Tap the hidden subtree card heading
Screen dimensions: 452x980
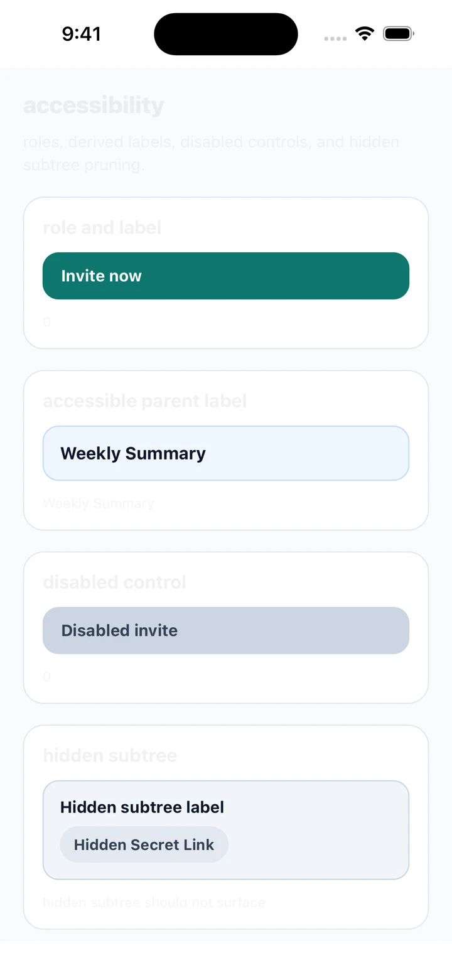pyautogui.click(x=110, y=755)
